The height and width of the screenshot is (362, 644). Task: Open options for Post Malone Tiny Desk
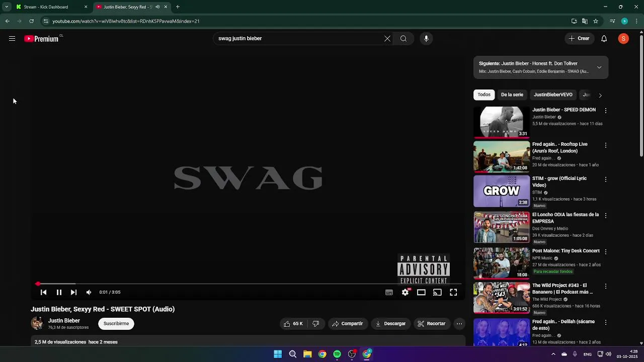(x=606, y=252)
